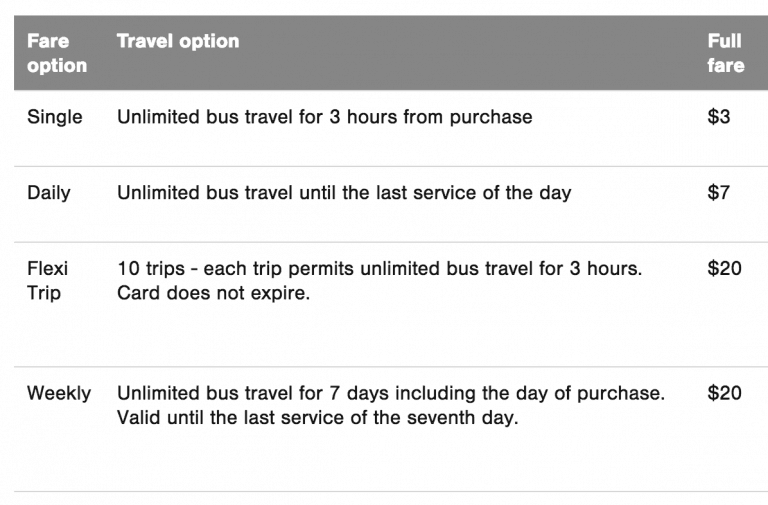
Task: Click the "Card does not expire." text
Action: (213, 293)
